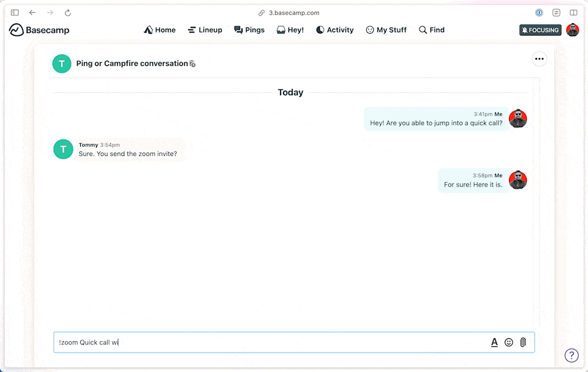The height and width of the screenshot is (372, 588).
Task: Switch to the Hey! navigation item
Action: pyautogui.click(x=290, y=29)
